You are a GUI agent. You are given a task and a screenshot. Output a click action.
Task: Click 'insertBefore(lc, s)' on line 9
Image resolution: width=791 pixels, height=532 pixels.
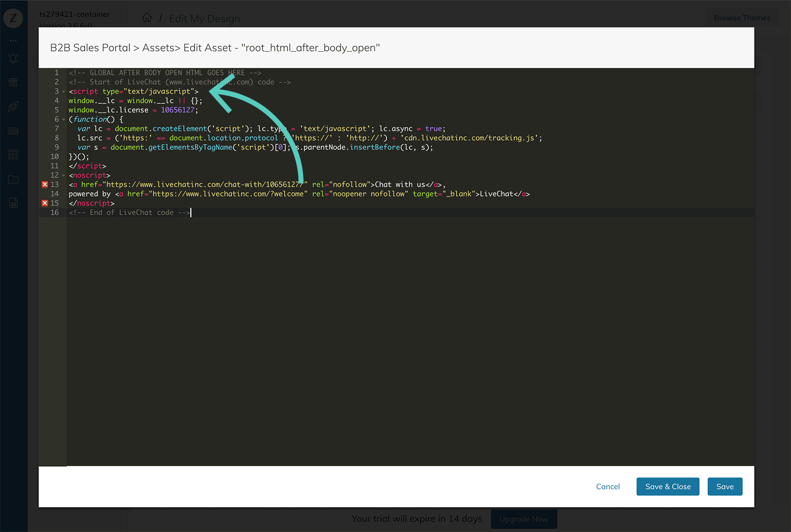[390, 147]
